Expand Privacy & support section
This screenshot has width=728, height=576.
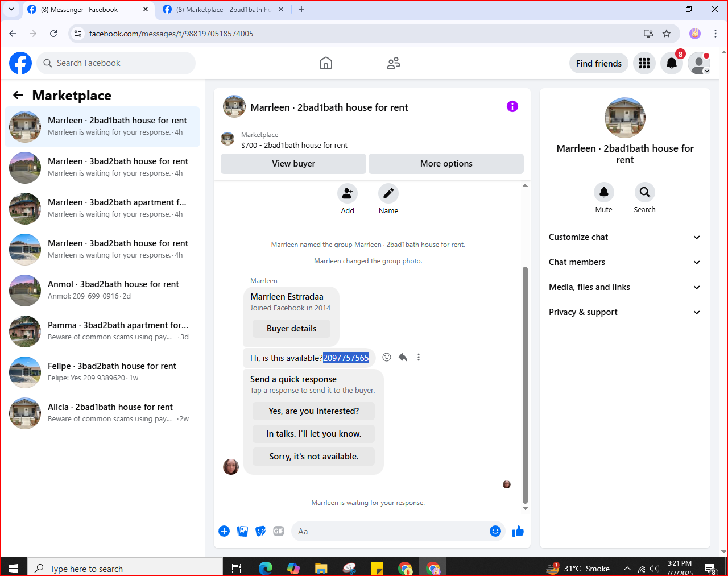(x=624, y=312)
